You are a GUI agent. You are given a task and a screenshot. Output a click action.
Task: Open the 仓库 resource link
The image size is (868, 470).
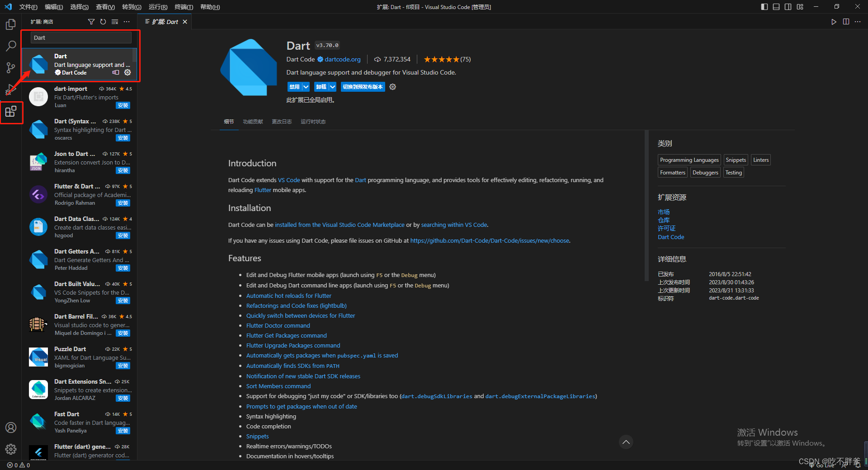click(x=664, y=220)
